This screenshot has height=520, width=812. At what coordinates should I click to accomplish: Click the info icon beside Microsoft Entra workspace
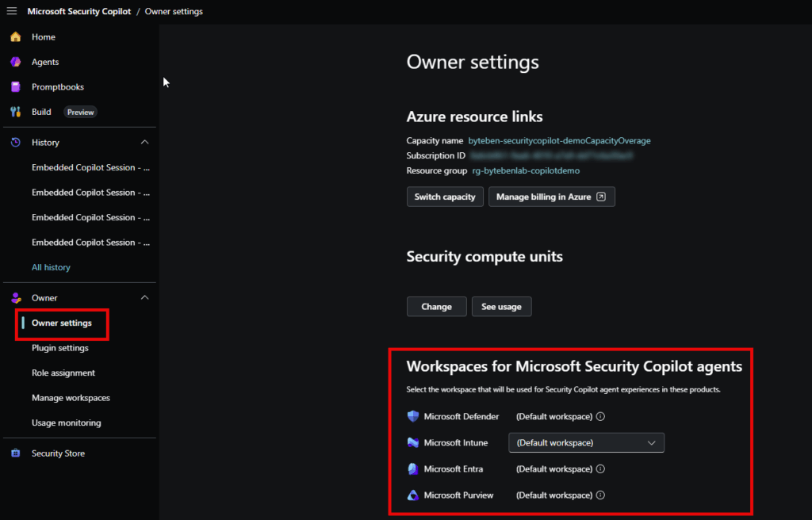(x=600, y=469)
